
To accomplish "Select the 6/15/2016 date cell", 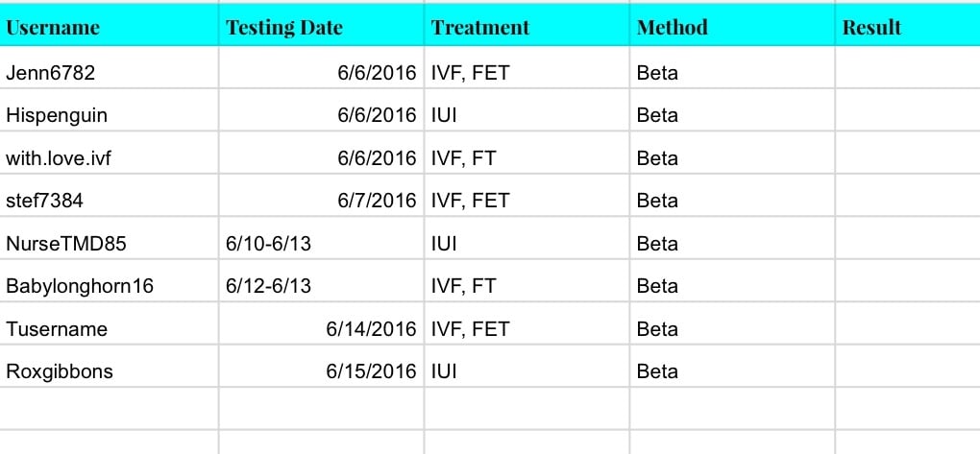I will coord(371,371).
